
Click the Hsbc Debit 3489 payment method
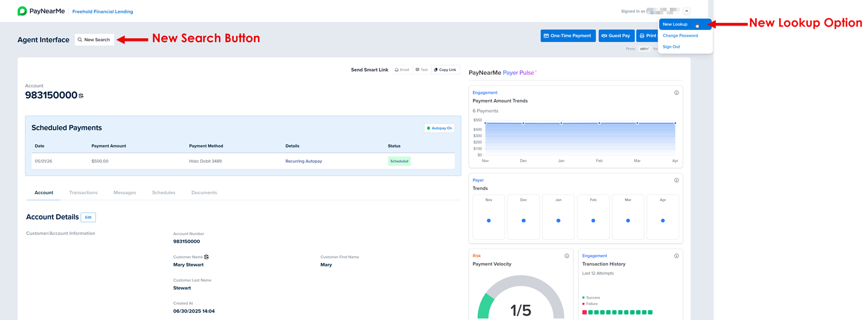pos(205,161)
